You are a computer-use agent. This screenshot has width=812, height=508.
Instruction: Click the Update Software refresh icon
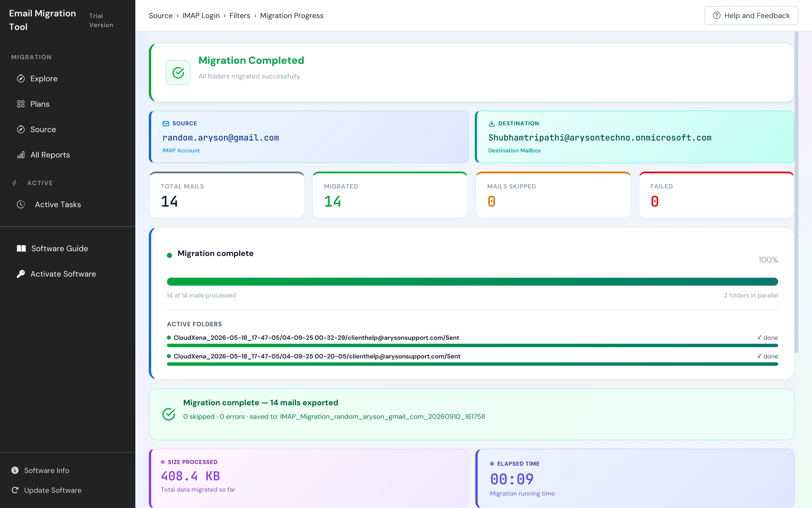pos(15,490)
